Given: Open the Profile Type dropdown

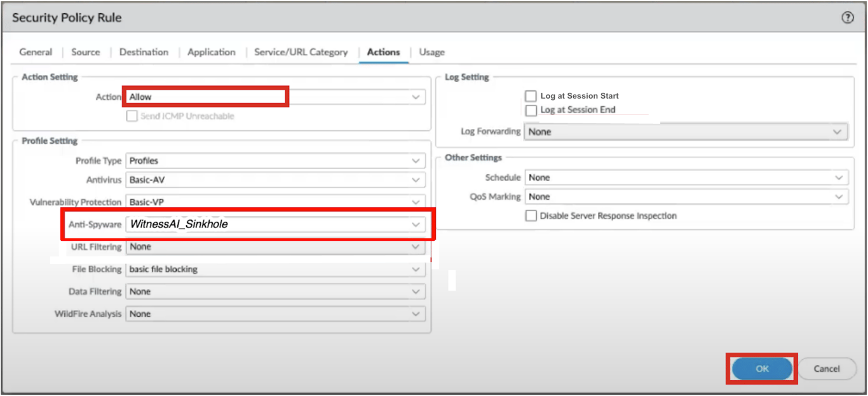Looking at the screenshot, I should point(276,161).
